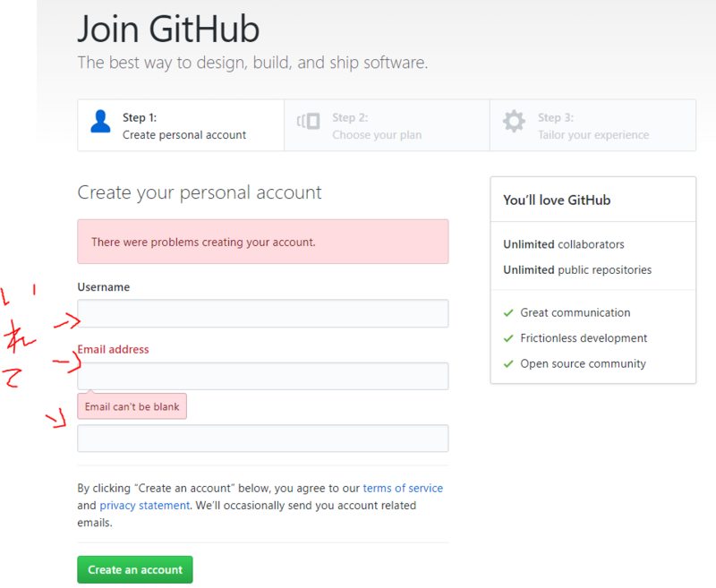Click the problems creating your account banner
The height and width of the screenshot is (588, 716).
(x=263, y=242)
